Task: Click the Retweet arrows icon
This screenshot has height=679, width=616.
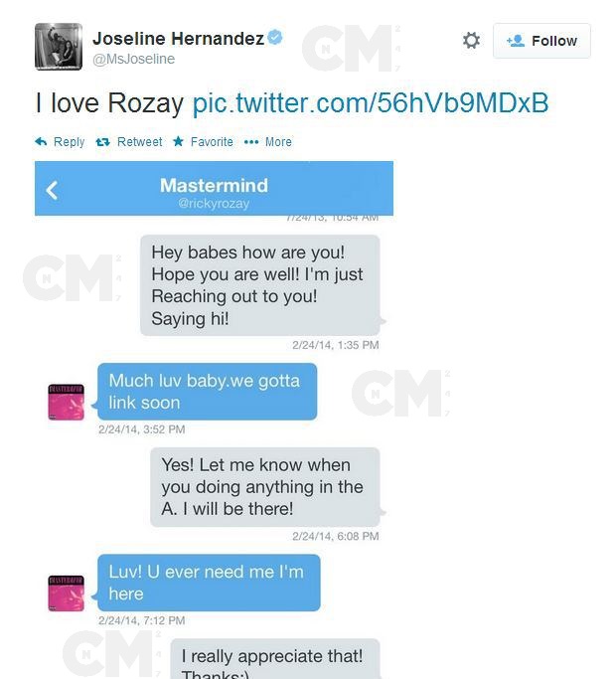Action: tap(102, 141)
